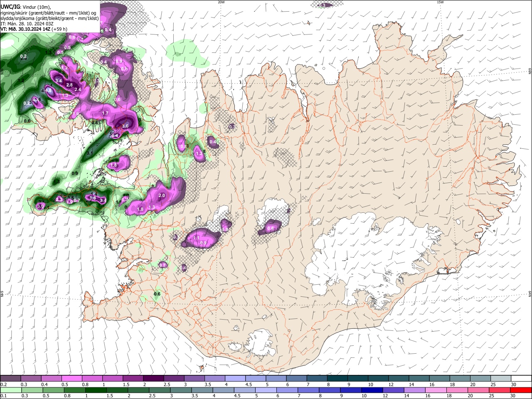The image size is (532, 399).
Task: Click the lavender 4 swatch in the snow scale
Action: tap(235, 379)
